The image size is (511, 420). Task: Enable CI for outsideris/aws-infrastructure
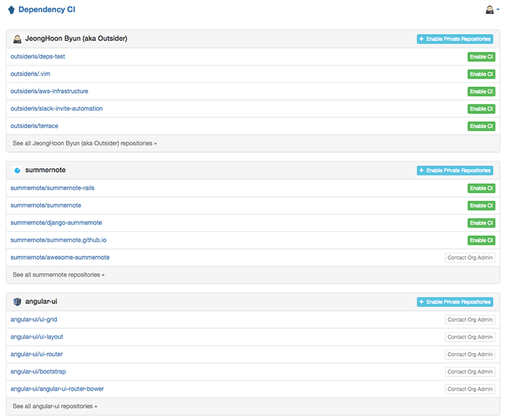481,91
